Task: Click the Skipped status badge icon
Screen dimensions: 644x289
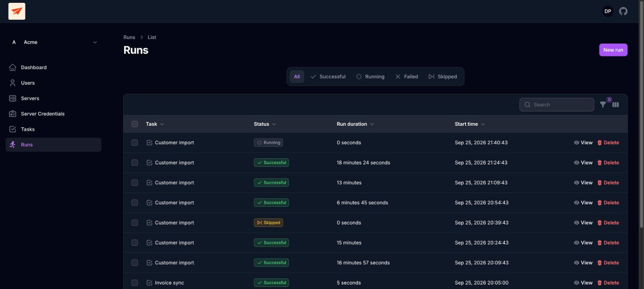Action: click(x=259, y=223)
